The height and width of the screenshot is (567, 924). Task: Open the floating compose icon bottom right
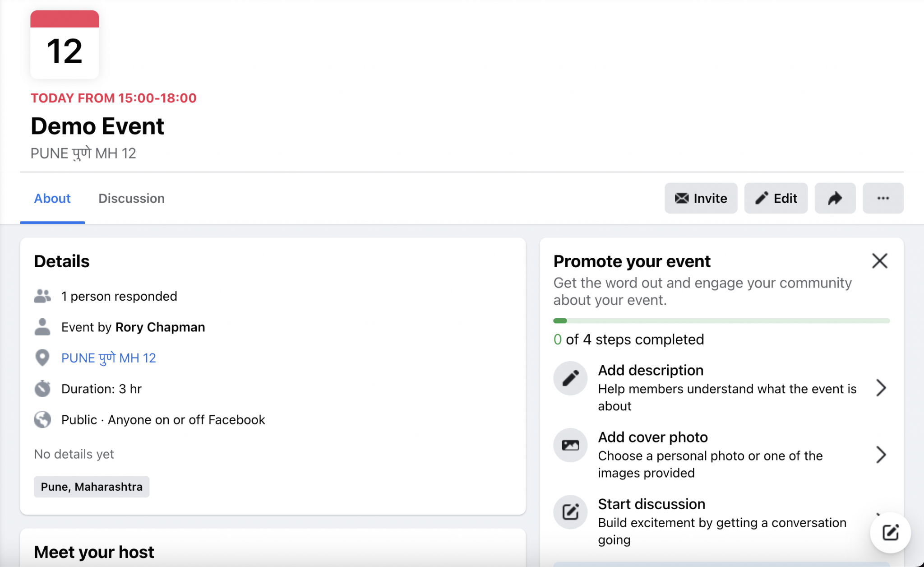(x=889, y=532)
